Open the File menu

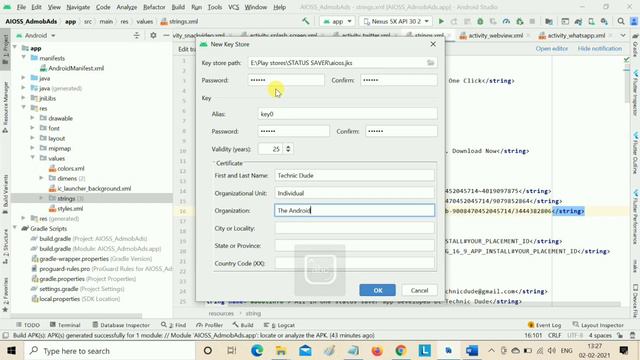point(21,7)
